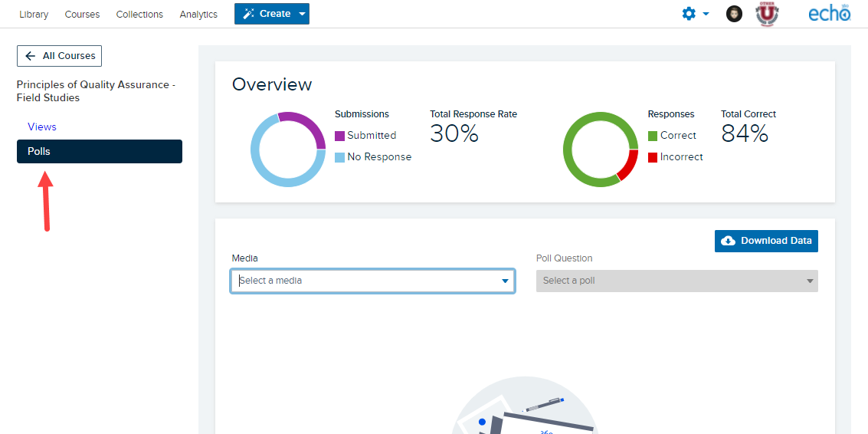Image resolution: width=868 pixels, height=434 pixels.
Task: Click the cloud download icon
Action: (729, 241)
